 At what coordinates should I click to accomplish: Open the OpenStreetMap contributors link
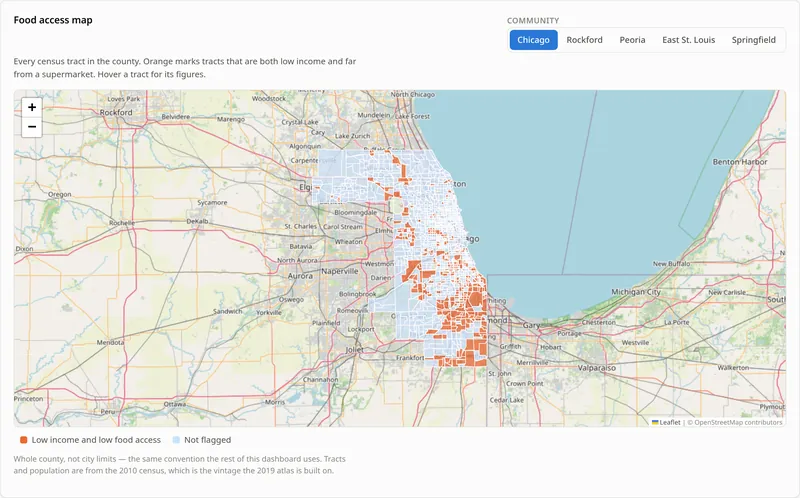tap(738, 422)
